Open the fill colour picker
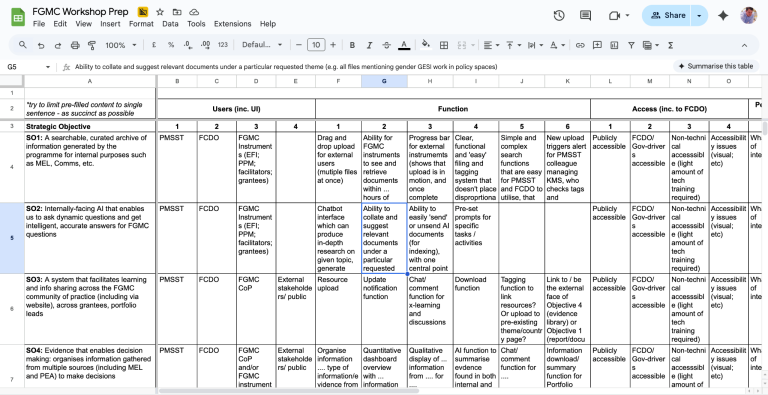 coord(426,44)
